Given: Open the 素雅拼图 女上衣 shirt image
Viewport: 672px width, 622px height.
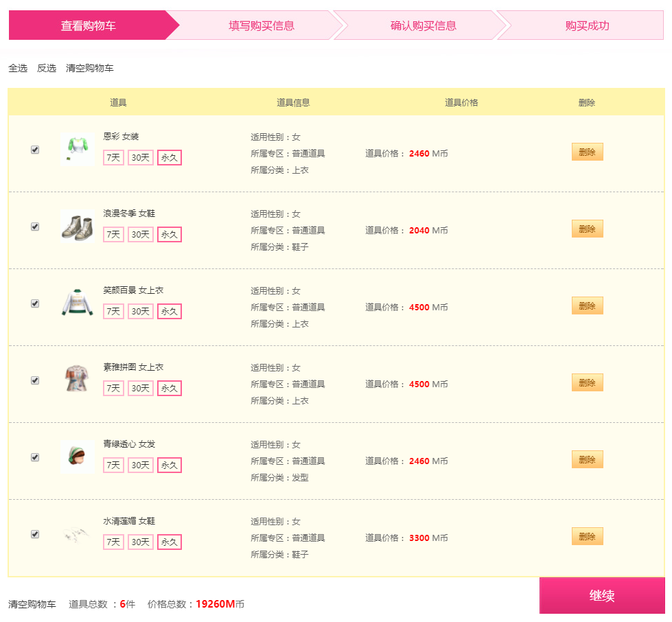Looking at the screenshot, I should 77,380.
